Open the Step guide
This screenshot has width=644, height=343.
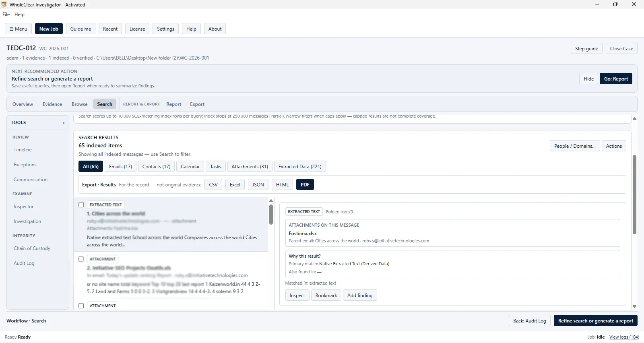coord(586,49)
